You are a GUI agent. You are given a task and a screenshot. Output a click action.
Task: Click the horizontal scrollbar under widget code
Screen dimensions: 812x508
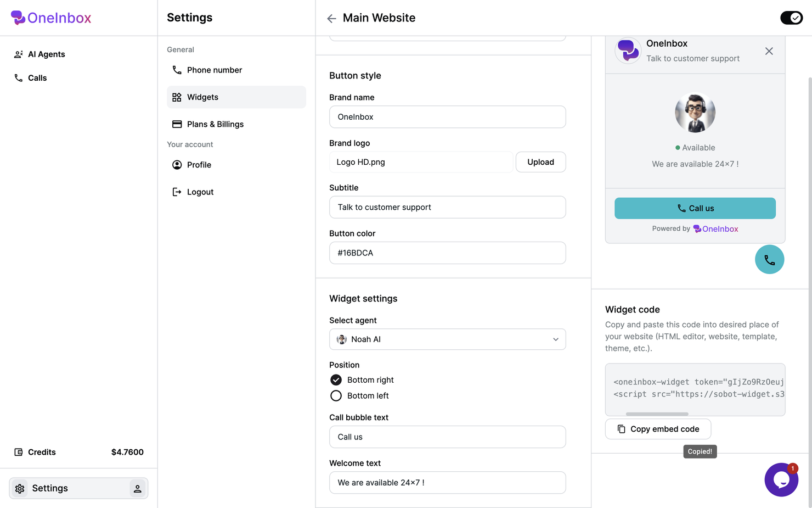[657, 414]
